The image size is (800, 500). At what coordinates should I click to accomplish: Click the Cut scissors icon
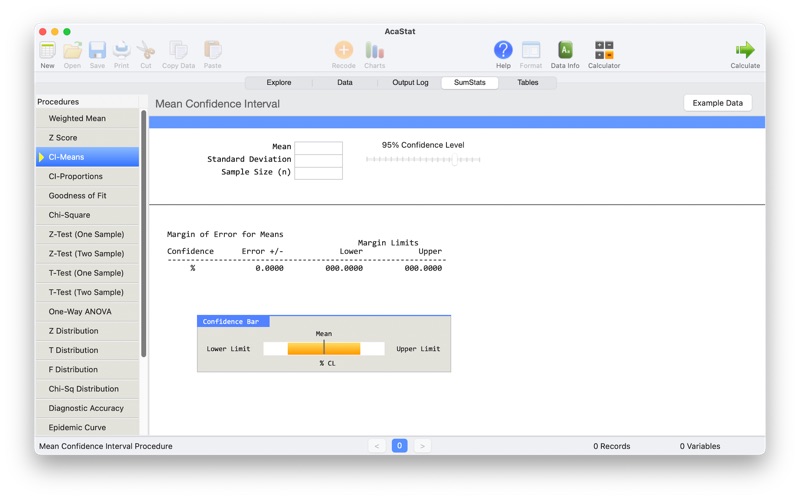pos(146,51)
